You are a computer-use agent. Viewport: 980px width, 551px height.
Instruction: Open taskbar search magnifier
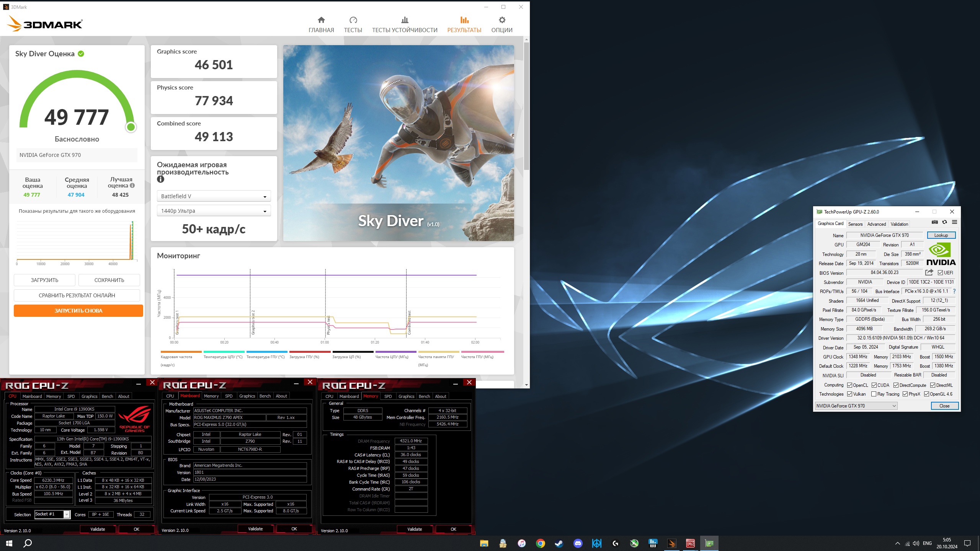point(28,543)
